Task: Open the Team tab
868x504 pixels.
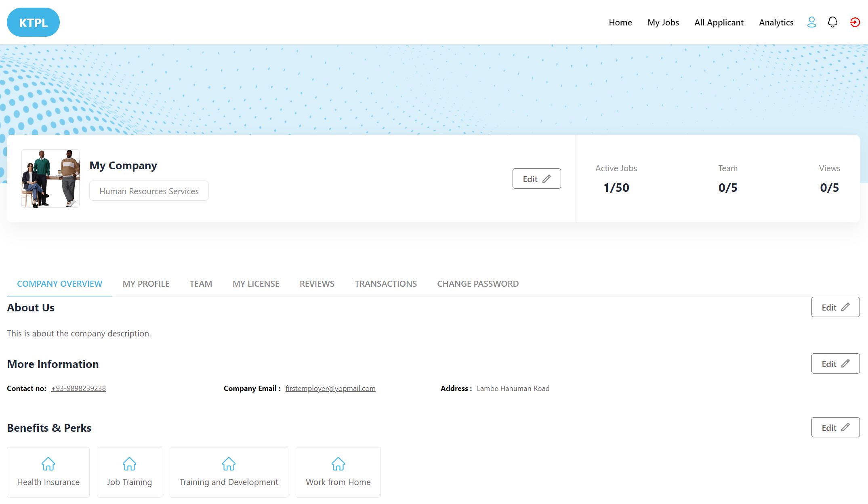Action: tap(201, 284)
